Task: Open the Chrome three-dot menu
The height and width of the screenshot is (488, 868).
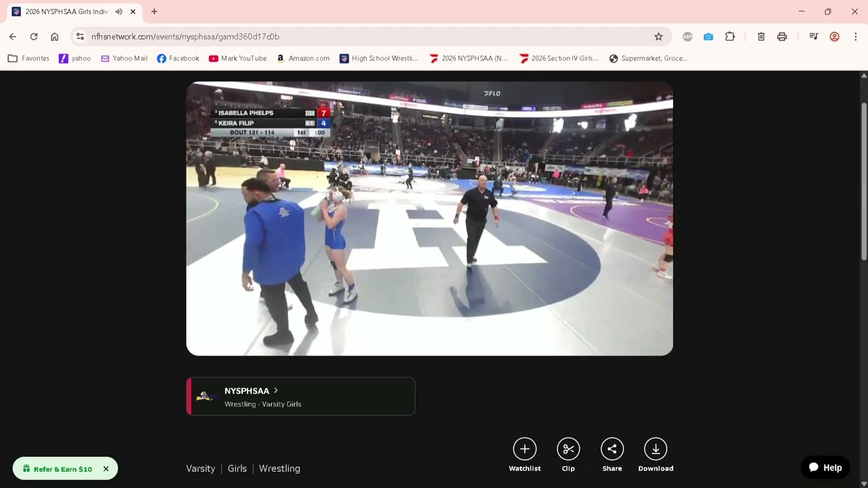Action: [856, 37]
